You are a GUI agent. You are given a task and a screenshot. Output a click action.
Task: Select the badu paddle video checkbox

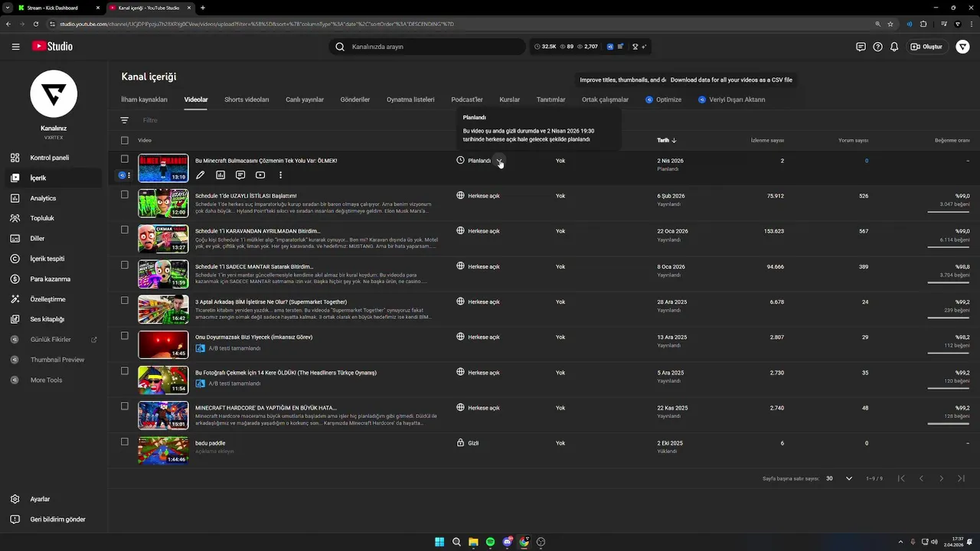click(x=125, y=442)
